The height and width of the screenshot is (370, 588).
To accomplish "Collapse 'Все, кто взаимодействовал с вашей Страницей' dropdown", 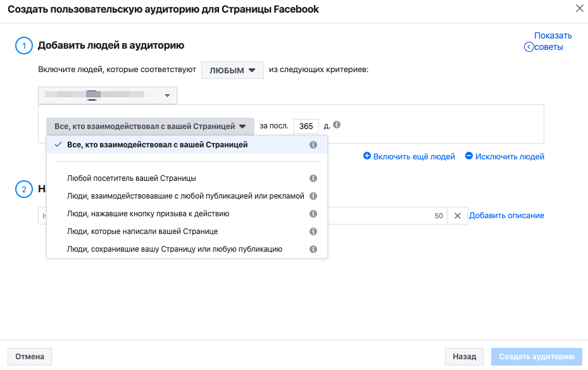I will (x=150, y=126).
